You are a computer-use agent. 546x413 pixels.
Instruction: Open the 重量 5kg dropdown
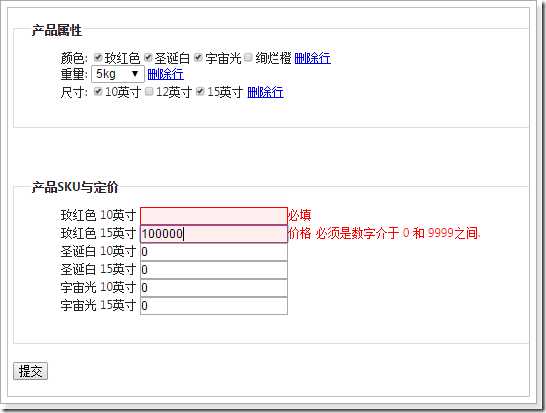click(x=118, y=74)
